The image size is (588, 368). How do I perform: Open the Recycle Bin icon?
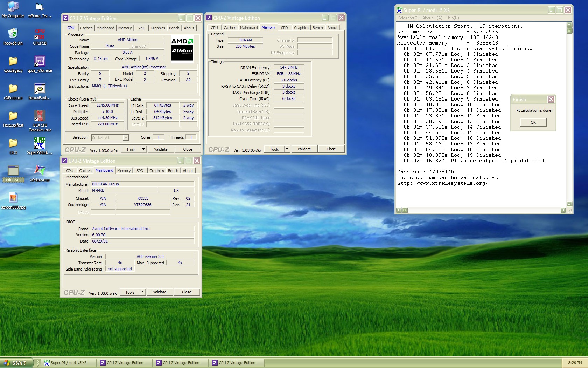pyautogui.click(x=13, y=36)
